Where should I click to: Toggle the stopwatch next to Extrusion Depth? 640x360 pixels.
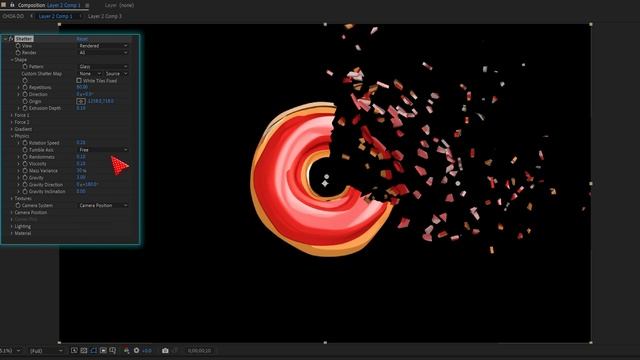[25, 108]
